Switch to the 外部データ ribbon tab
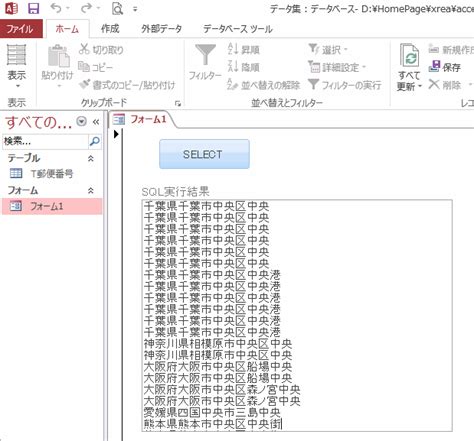This screenshot has width=474, height=441. point(162,29)
